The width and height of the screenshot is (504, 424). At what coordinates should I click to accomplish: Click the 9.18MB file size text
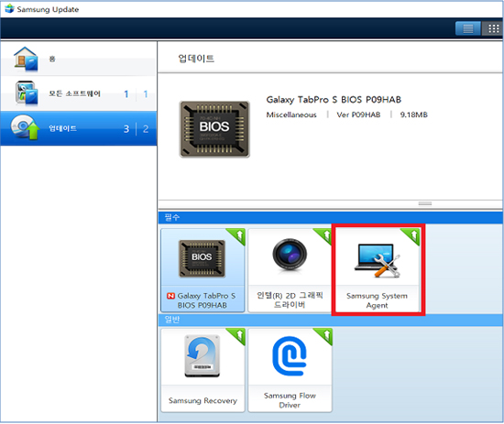413,114
